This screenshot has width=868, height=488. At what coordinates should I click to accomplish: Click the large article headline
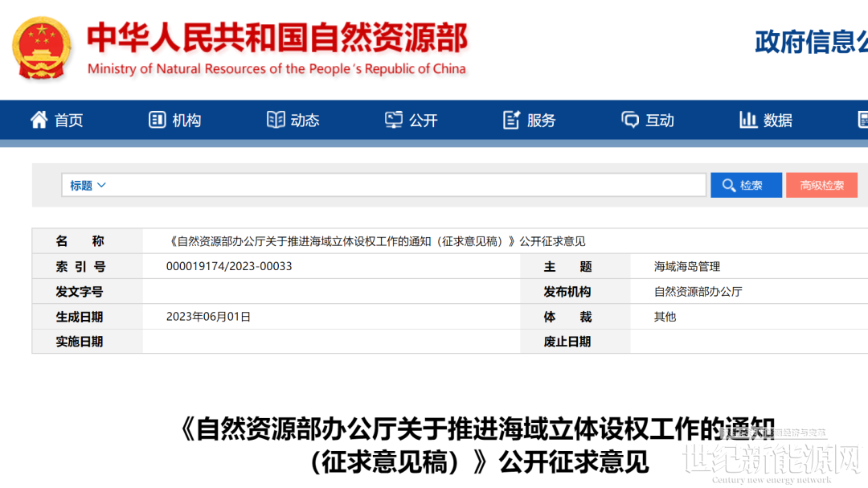pos(478,445)
